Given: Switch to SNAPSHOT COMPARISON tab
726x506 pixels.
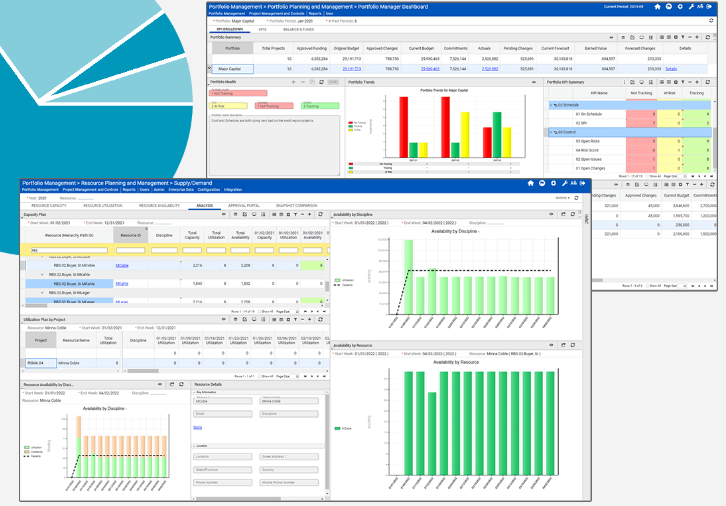Looking at the screenshot, I should pyautogui.click(x=297, y=206).
